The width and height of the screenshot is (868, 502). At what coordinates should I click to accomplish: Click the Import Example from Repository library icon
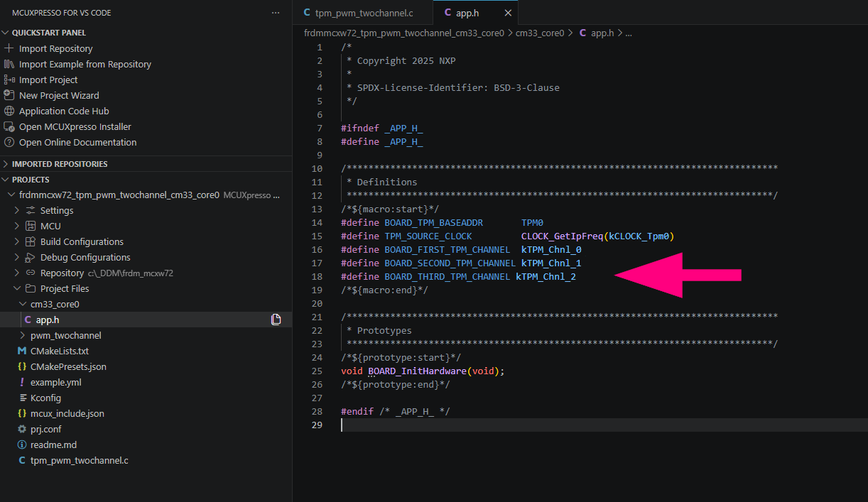coord(9,64)
